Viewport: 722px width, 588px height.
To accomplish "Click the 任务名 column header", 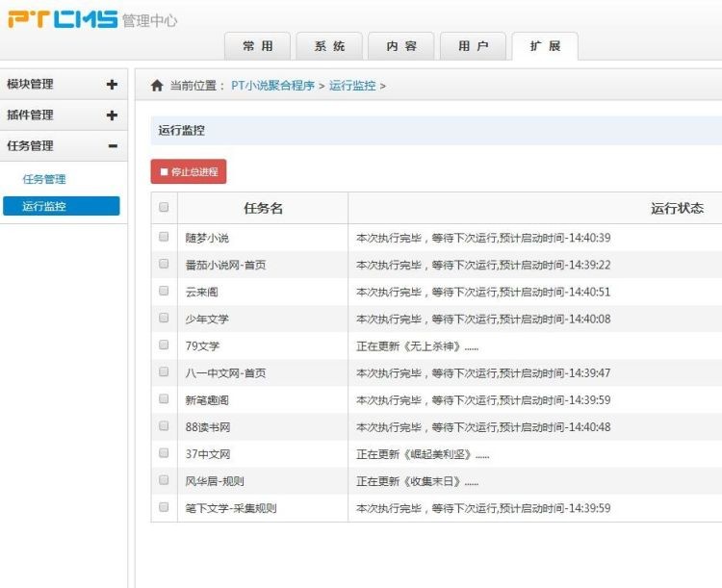I will (x=263, y=209).
